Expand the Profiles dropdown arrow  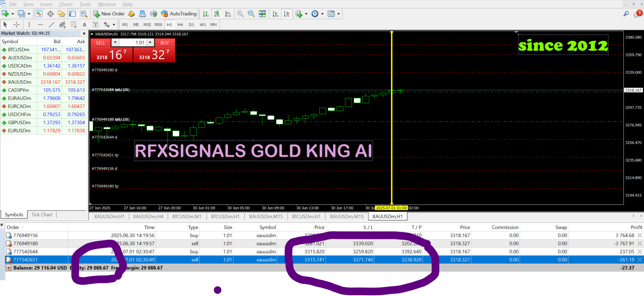click(29, 14)
